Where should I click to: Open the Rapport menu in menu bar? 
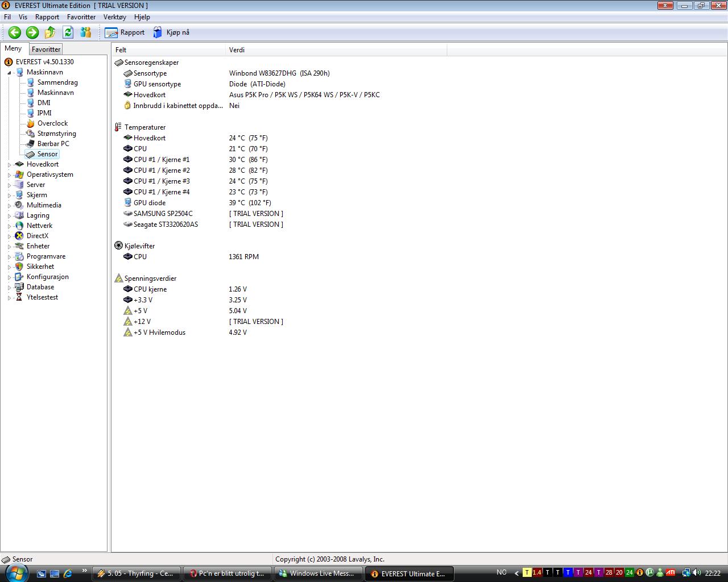point(47,17)
